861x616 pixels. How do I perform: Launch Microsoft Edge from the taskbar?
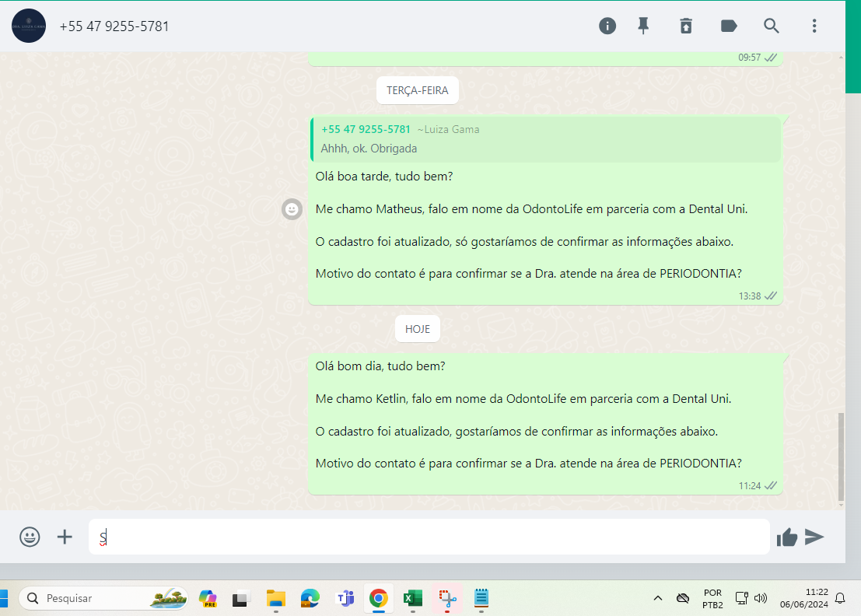coord(310,598)
